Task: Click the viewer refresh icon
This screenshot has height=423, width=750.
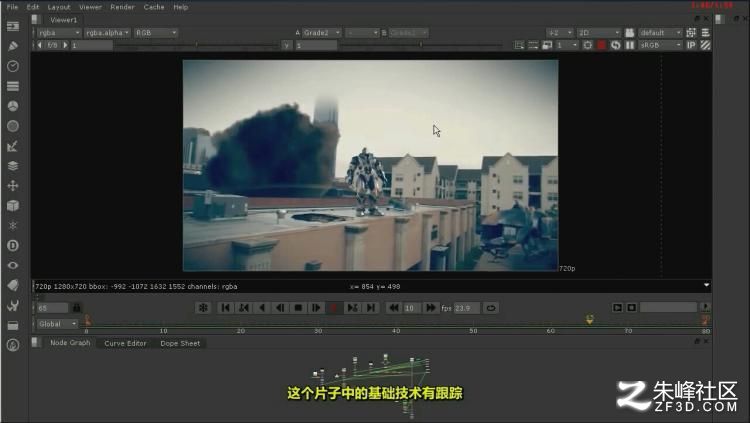Action: point(616,45)
